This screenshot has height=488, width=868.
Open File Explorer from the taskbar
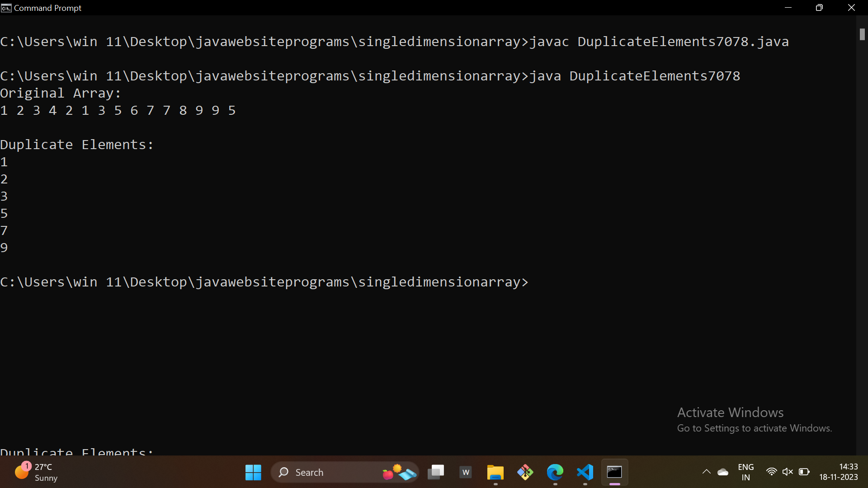click(x=495, y=473)
